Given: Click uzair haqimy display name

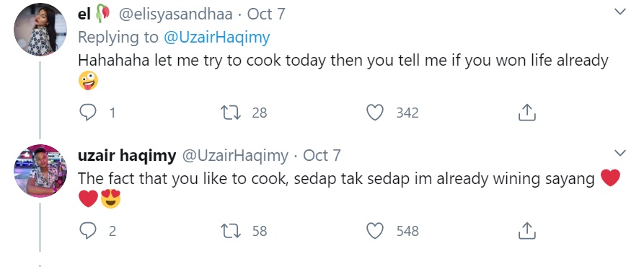Looking at the screenshot, I should click(x=127, y=156).
